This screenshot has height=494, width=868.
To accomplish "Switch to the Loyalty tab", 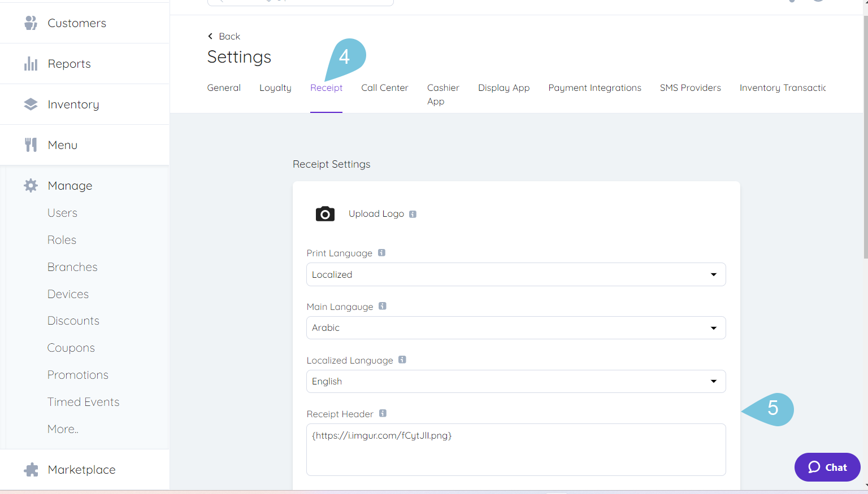I will click(275, 88).
